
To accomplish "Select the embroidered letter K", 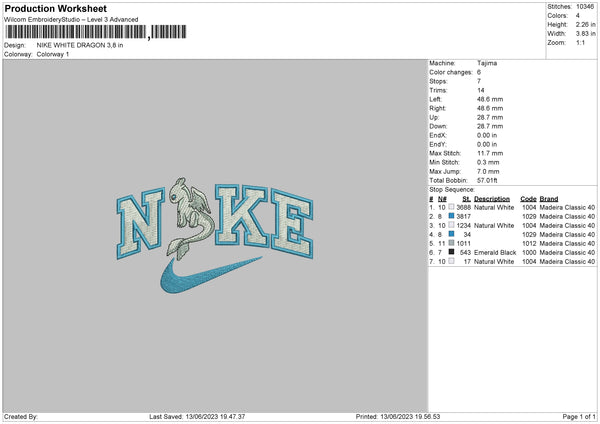I will tap(242, 215).
